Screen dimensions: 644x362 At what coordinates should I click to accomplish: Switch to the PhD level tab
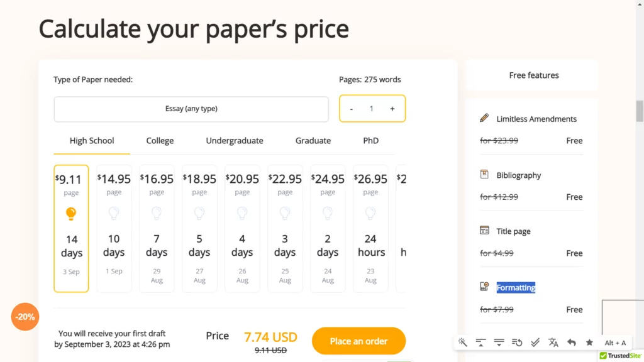point(371,141)
